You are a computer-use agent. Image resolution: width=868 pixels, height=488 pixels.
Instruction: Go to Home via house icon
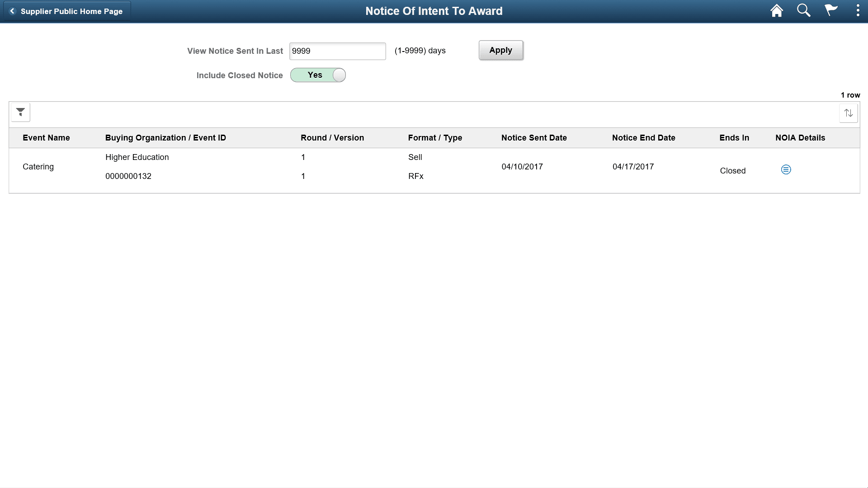(x=776, y=11)
